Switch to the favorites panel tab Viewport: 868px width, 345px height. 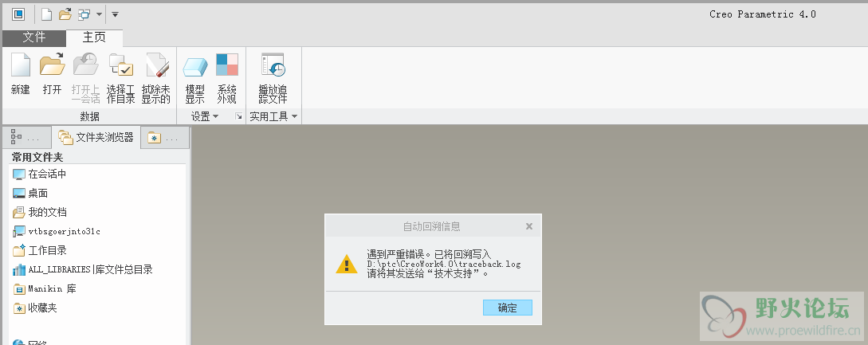click(x=164, y=138)
